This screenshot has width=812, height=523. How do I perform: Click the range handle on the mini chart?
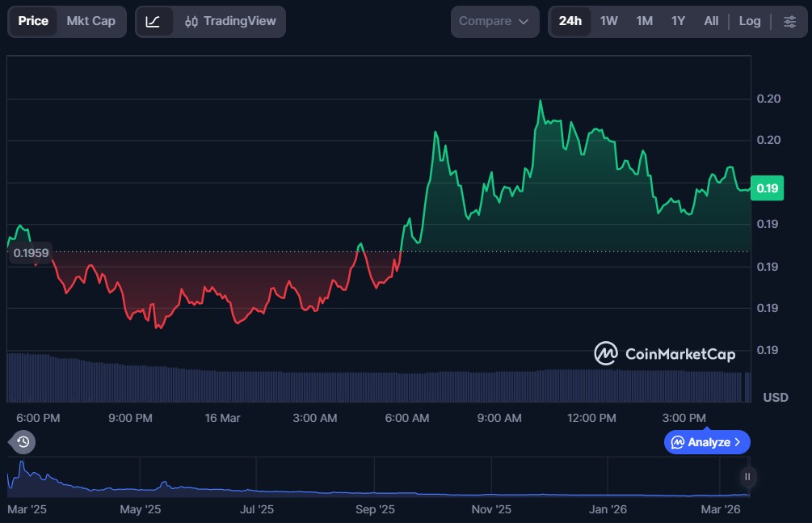(746, 477)
